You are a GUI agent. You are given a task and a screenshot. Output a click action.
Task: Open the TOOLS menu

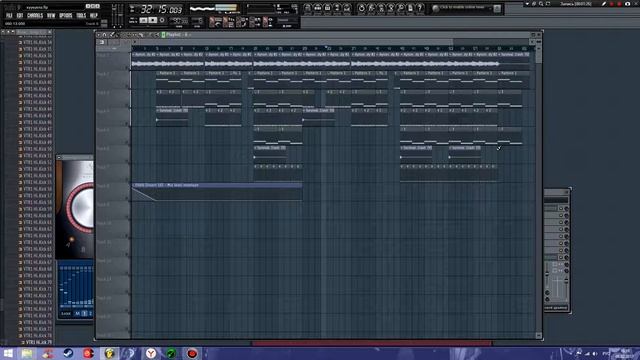[81, 16]
